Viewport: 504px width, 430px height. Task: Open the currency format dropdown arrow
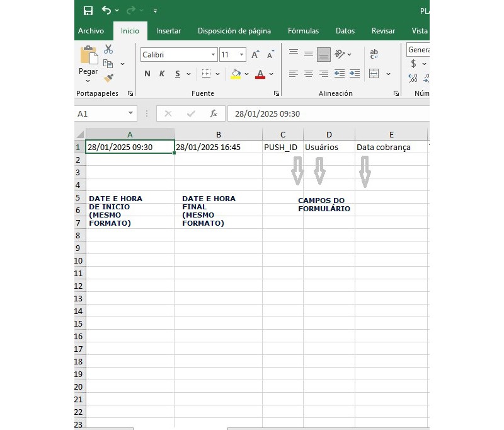424,64
